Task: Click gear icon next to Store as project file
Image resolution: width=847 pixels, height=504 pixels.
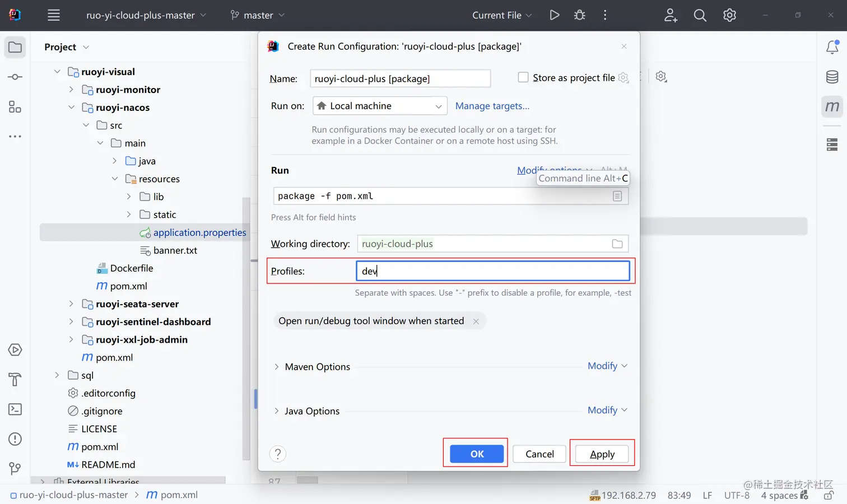Action: tap(623, 78)
